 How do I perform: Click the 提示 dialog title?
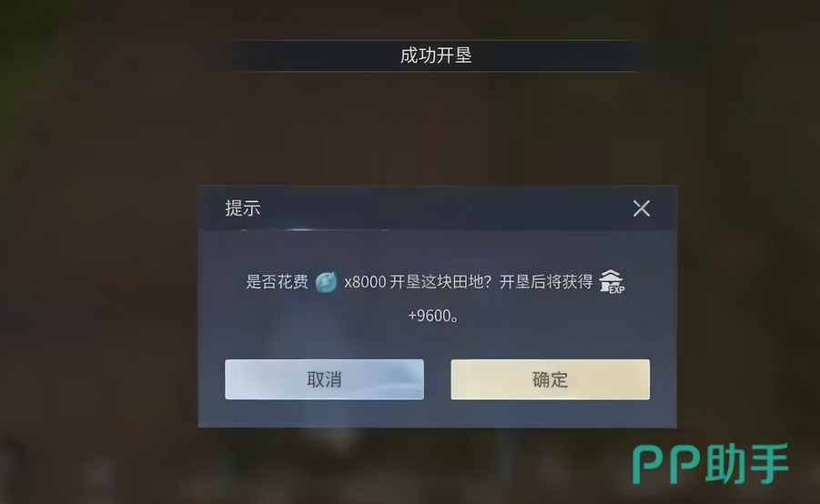click(243, 208)
